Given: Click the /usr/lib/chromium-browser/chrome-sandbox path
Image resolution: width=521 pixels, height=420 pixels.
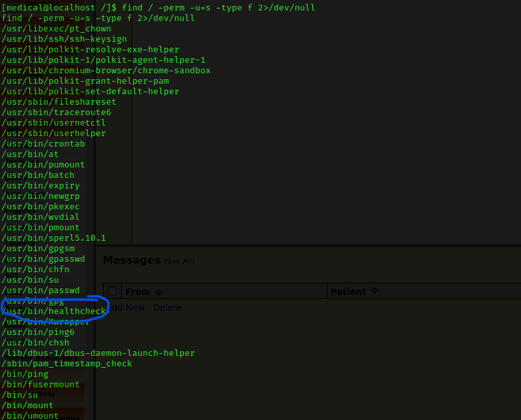Looking at the screenshot, I should point(105,71).
